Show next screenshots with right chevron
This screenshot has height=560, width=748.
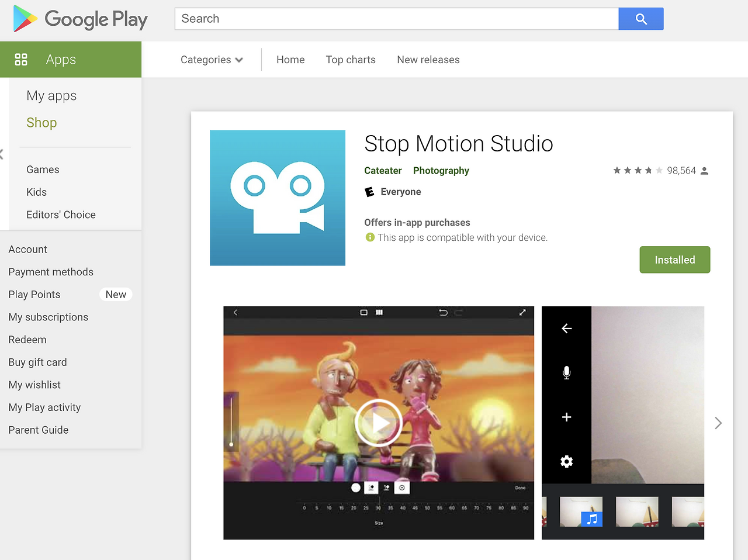pos(718,423)
